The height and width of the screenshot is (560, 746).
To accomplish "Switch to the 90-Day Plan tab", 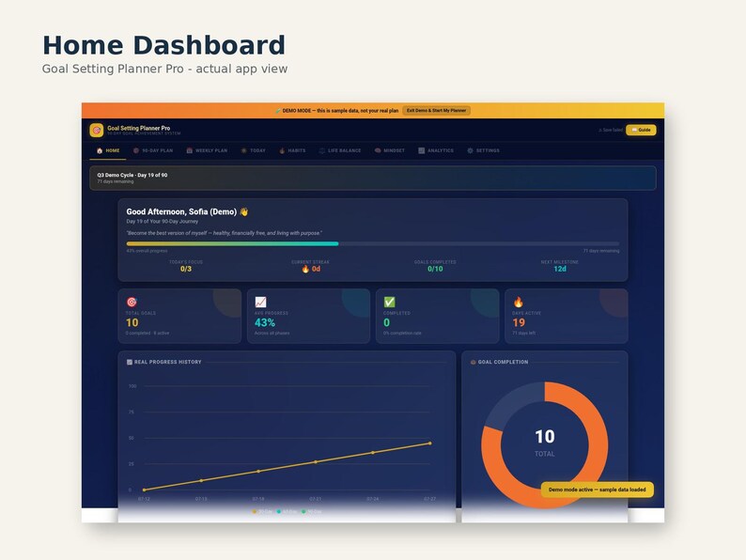I will click(x=153, y=150).
